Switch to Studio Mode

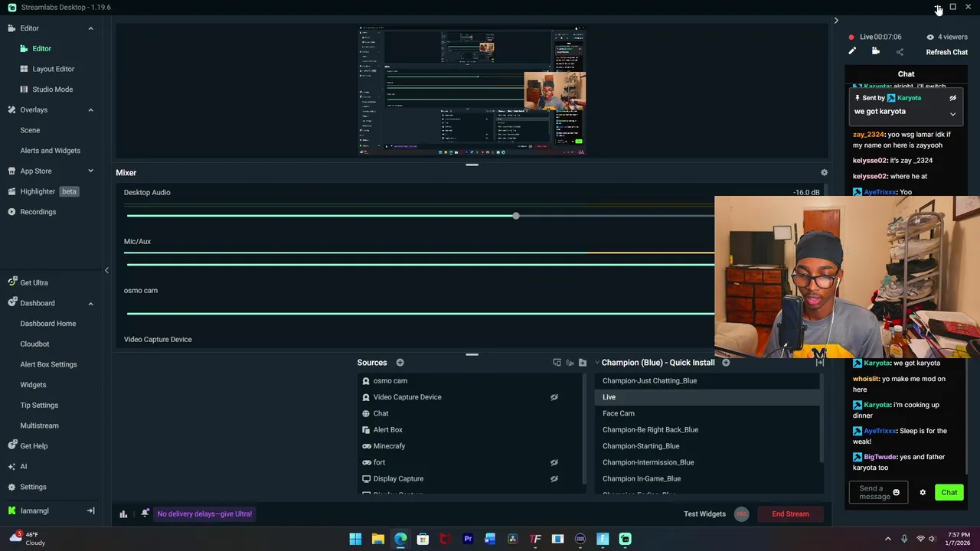[x=53, y=90]
